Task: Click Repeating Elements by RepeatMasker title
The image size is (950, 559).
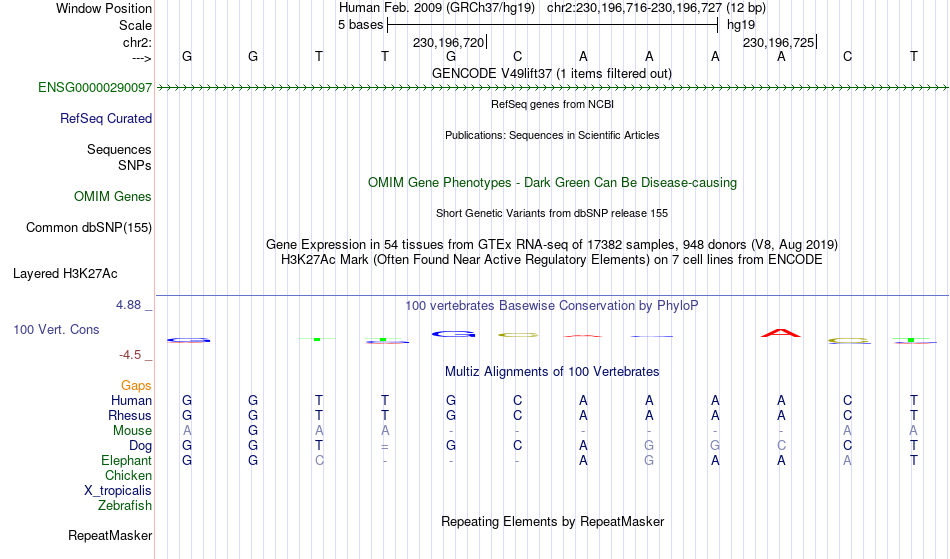Action: (x=553, y=522)
